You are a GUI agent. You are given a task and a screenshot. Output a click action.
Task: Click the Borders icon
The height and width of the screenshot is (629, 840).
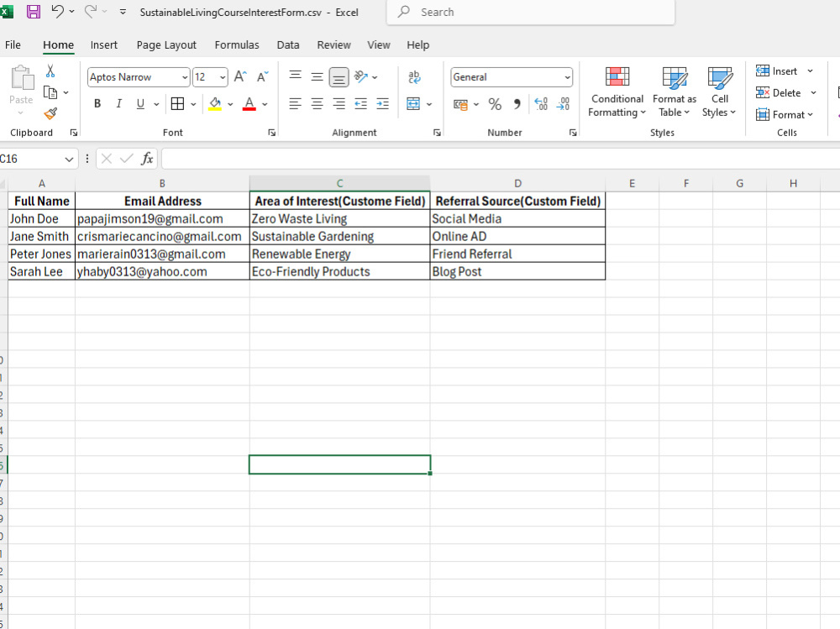point(177,103)
